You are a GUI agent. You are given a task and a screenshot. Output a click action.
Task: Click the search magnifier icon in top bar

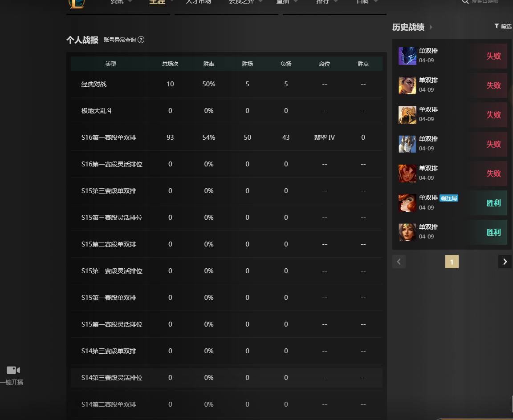[465, 2]
